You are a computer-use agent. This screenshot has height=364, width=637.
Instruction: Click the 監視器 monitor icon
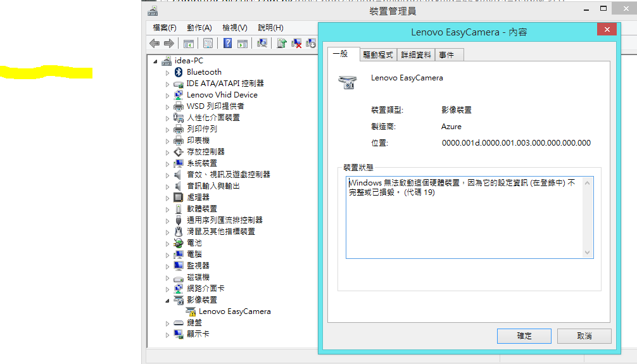179,266
